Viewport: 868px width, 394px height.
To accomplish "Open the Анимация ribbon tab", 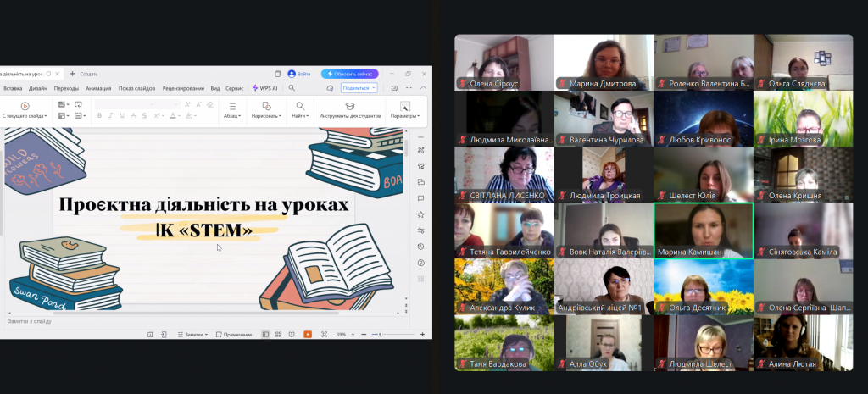I will click(x=98, y=88).
